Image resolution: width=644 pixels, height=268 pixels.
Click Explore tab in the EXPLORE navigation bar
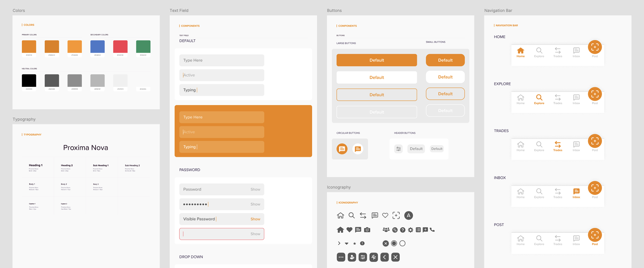pos(539,99)
